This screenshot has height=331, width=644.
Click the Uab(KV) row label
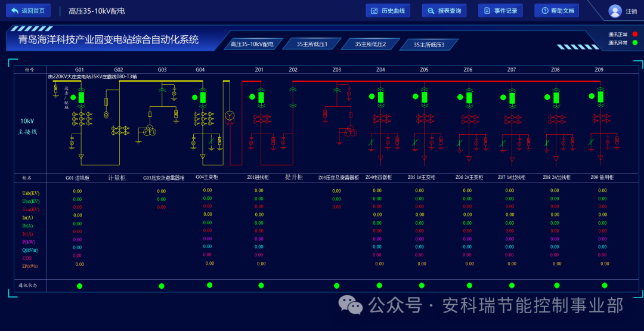click(x=31, y=193)
